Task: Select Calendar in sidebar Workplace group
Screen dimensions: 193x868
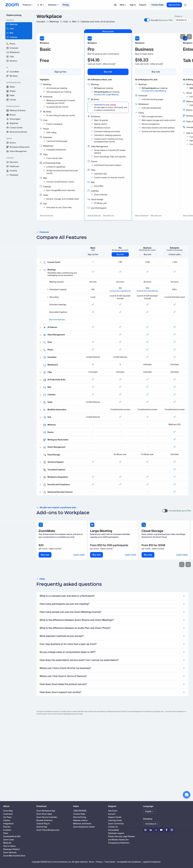Action: 18,37
